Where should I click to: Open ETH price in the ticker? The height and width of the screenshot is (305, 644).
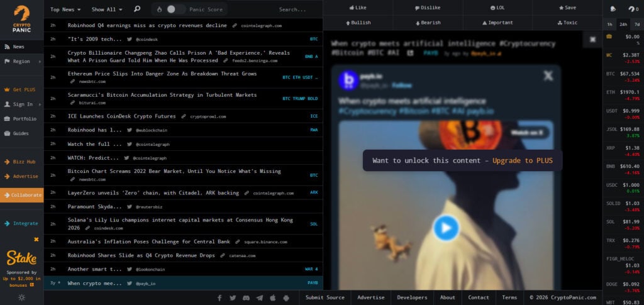coord(623,95)
